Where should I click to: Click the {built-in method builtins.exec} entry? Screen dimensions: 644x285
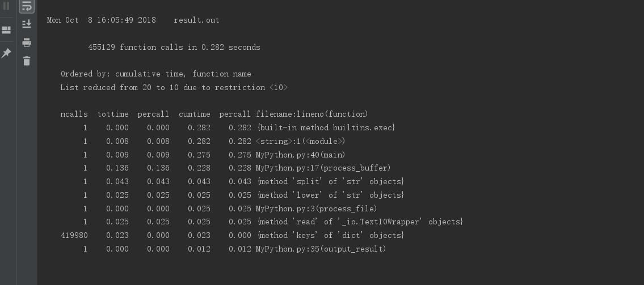(x=326, y=127)
